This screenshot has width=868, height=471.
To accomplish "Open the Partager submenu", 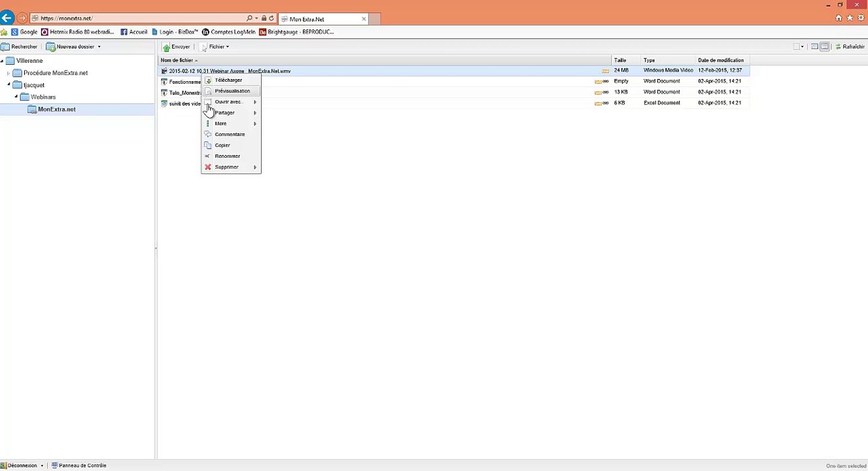I will click(x=231, y=113).
